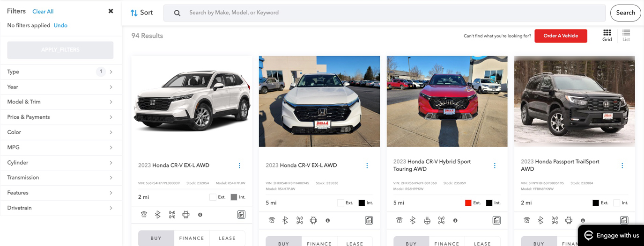
Task: Open three-dot menu on first CR-V EX-L
Action: tap(239, 166)
